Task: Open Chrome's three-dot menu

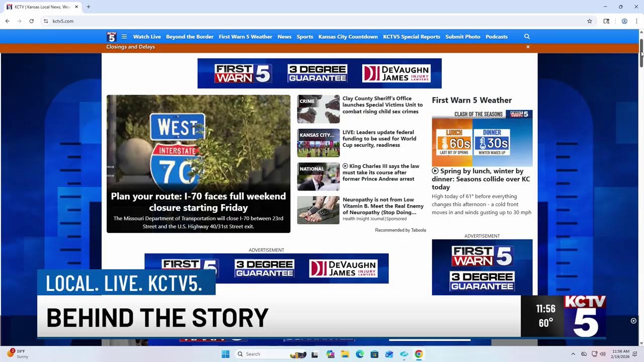Action: click(636, 21)
